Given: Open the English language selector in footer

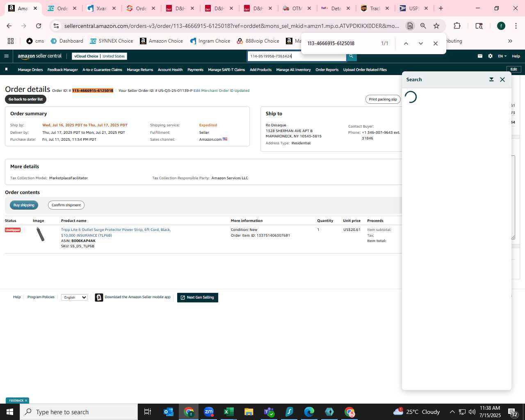Looking at the screenshot, I should point(74,297).
